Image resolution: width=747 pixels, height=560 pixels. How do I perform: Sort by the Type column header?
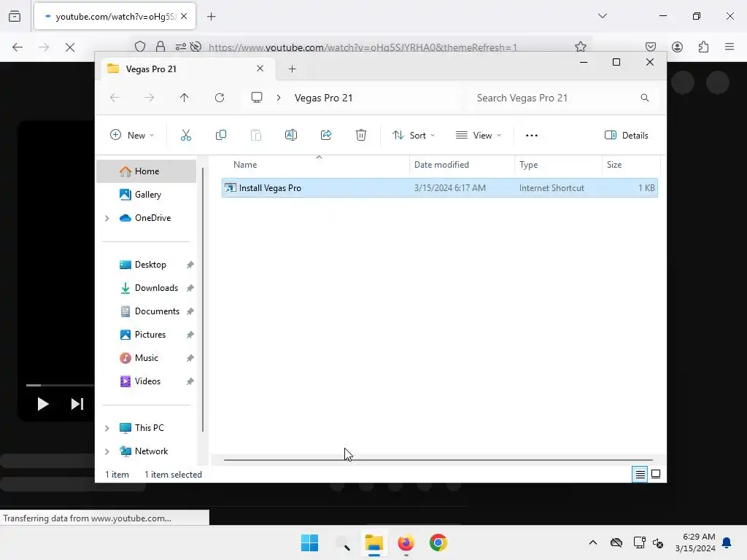558,165
